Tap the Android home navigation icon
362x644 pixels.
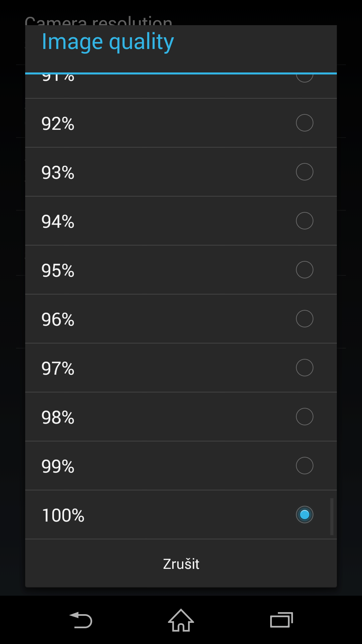pos(181,620)
